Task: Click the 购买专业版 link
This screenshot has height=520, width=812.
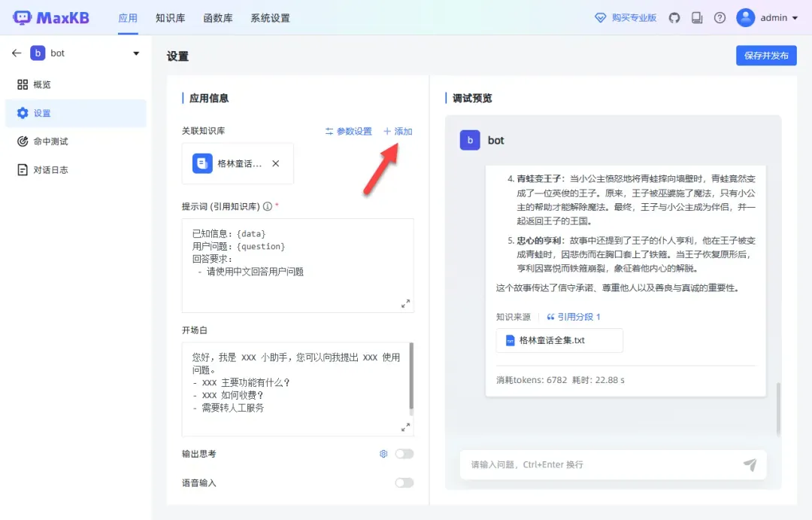Action: 634,18
